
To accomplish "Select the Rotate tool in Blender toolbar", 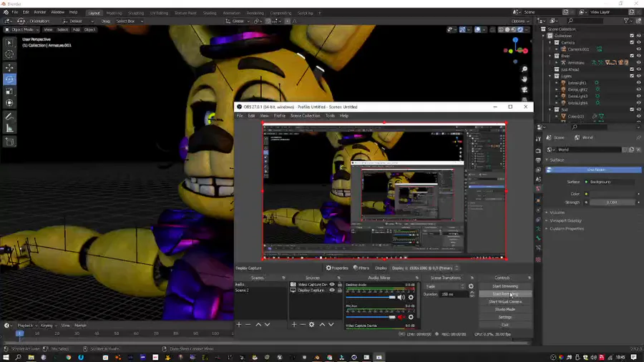I will [x=9, y=79].
